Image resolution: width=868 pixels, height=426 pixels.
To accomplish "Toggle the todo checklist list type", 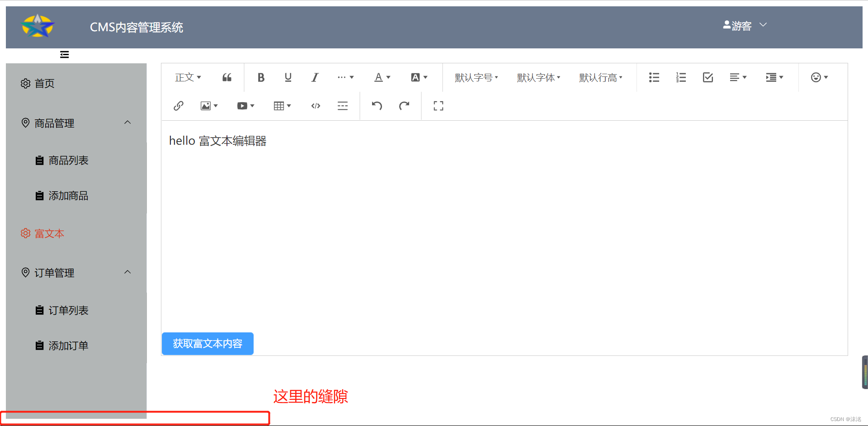I will coord(708,77).
